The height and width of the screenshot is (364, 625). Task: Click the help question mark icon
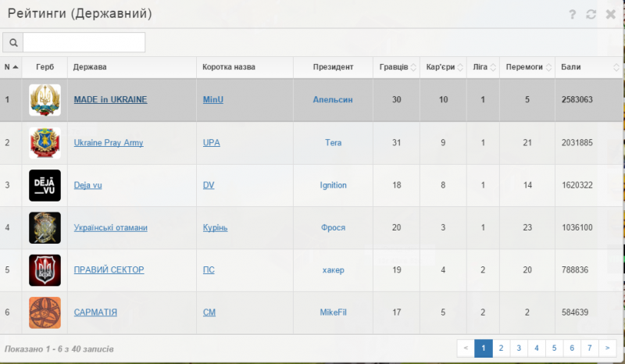pyautogui.click(x=572, y=14)
